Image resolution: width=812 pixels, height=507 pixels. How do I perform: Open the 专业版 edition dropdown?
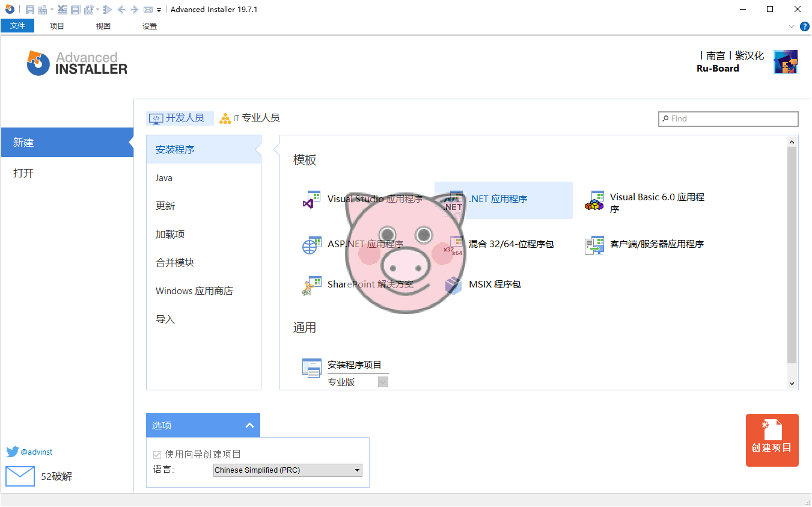383,382
